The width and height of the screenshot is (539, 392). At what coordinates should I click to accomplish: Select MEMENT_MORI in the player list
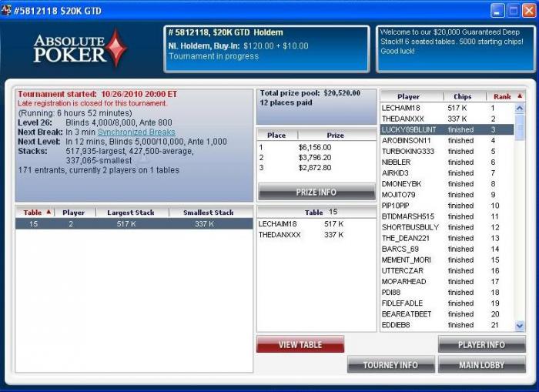click(447, 260)
